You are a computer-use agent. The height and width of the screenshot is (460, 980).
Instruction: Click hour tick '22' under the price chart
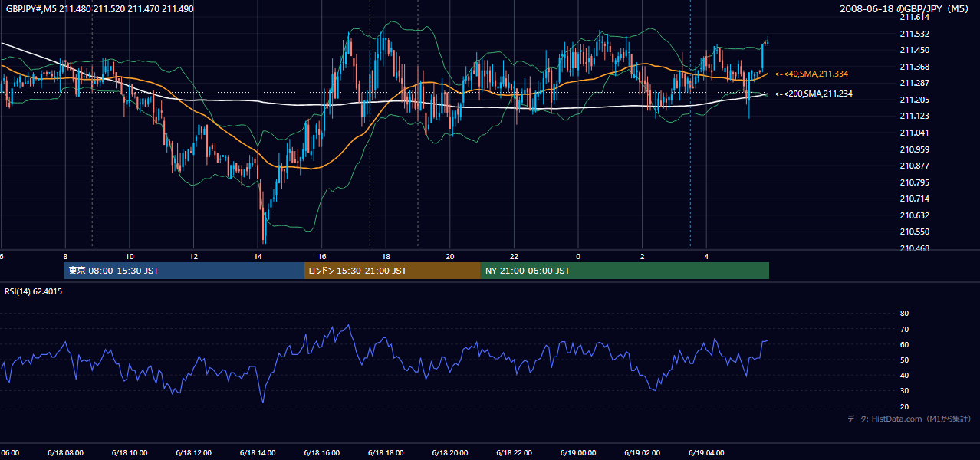(x=514, y=256)
